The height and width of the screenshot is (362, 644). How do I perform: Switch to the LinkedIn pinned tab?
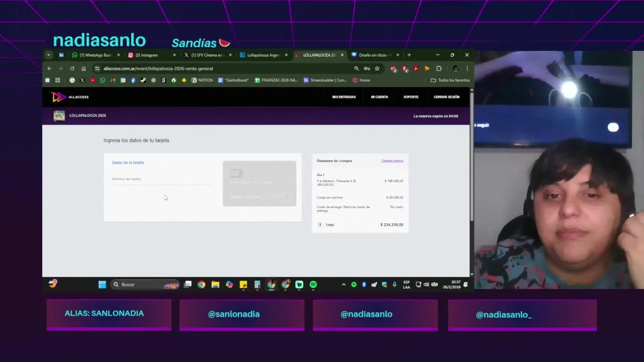[61, 55]
